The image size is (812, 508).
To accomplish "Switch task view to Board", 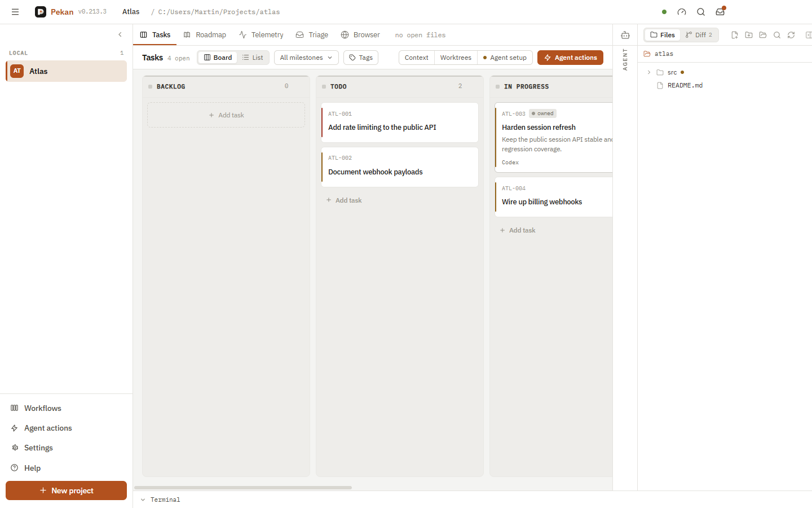I will tap(218, 58).
